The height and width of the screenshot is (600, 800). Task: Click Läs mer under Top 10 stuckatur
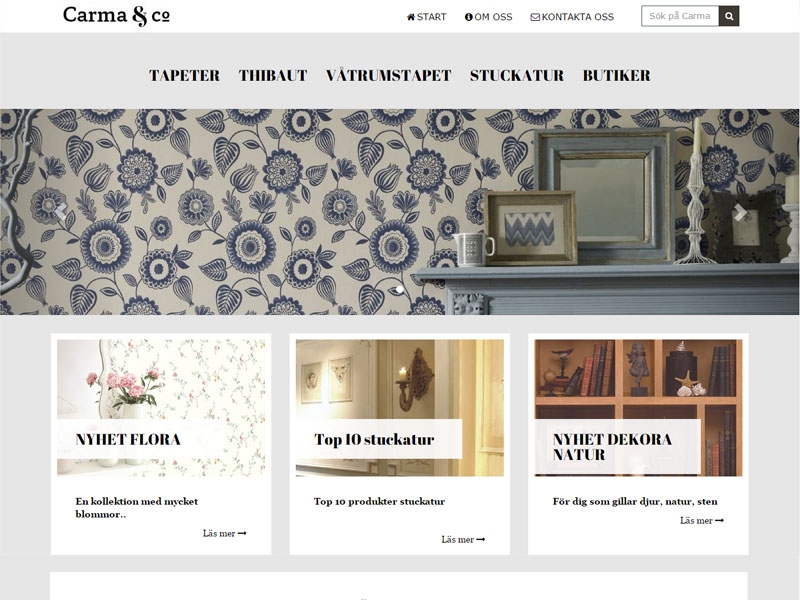[463, 539]
